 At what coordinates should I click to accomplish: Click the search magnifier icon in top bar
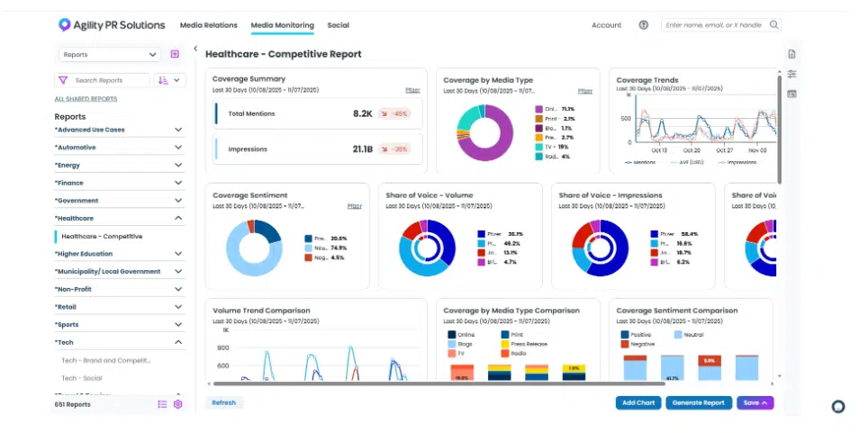[773, 25]
